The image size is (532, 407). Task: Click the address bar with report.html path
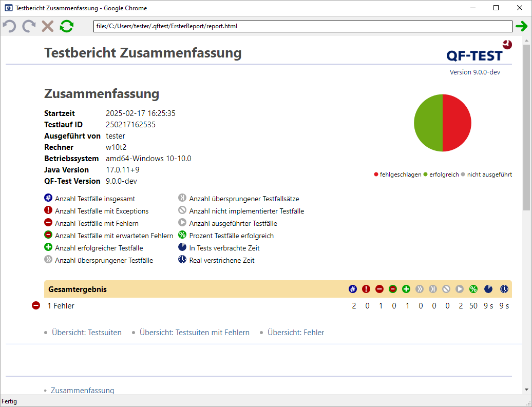pos(302,26)
